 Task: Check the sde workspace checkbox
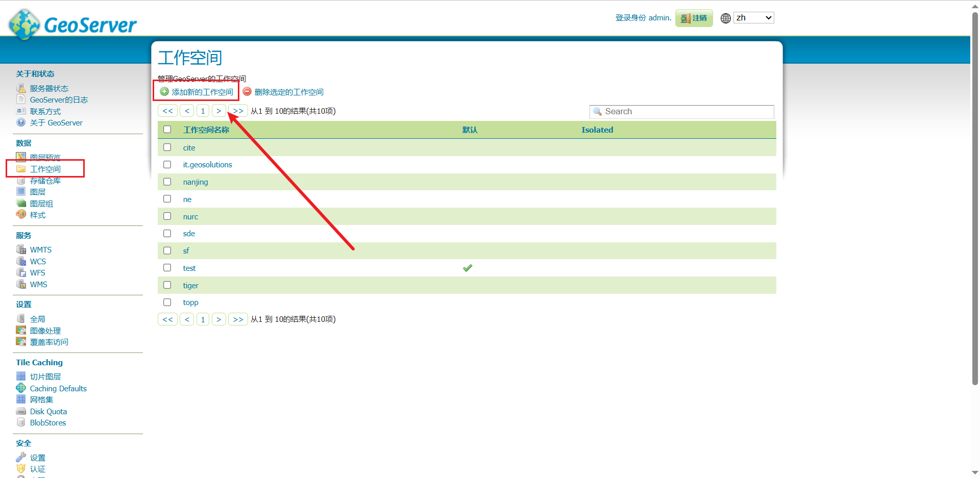coord(167,234)
